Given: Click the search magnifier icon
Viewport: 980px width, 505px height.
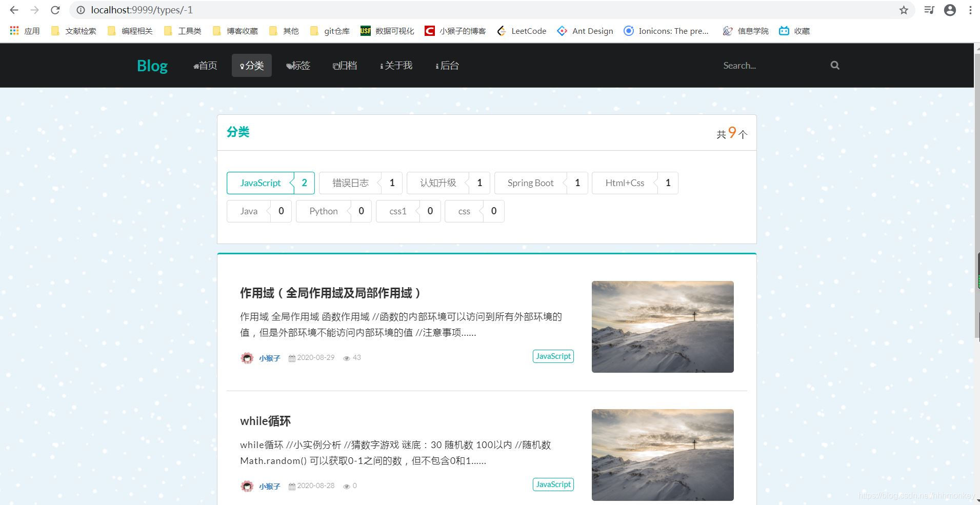Looking at the screenshot, I should click(834, 65).
